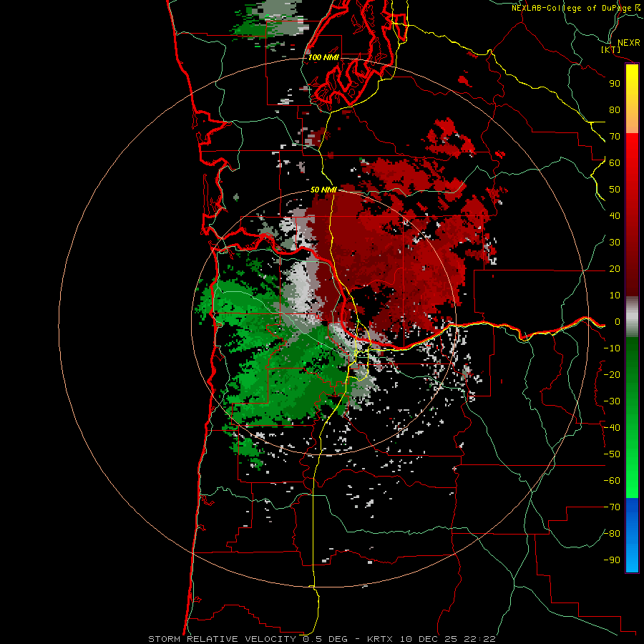The image size is (644, 644).
Task: Click the -30 value on velocity scale
Action: [612, 401]
